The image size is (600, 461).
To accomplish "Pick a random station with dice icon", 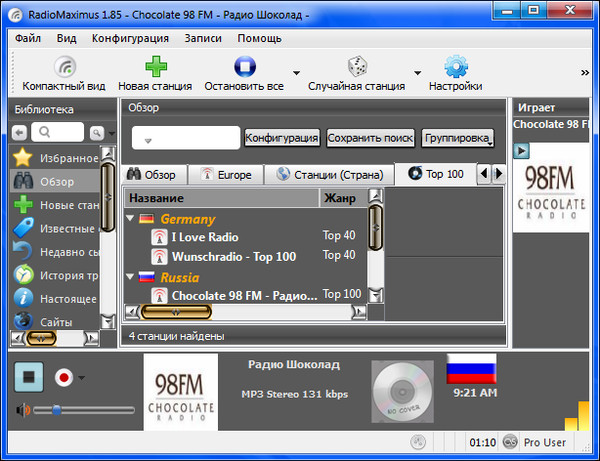I will (x=356, y=67).
